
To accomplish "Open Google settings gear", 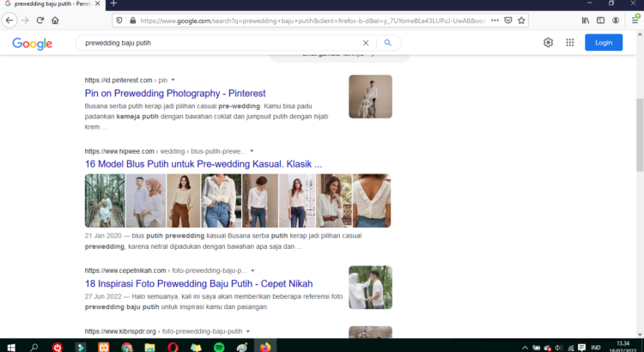I will 548,43.
